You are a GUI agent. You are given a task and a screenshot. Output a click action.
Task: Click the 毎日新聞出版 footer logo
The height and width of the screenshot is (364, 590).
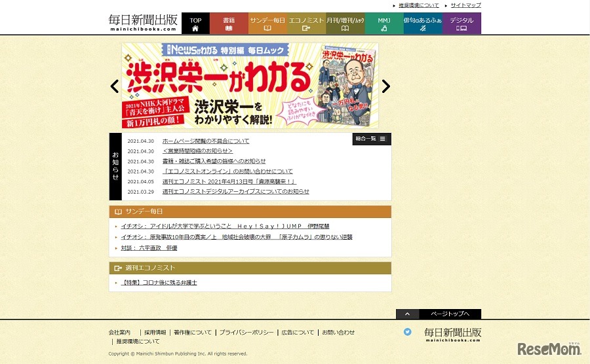click(x=452, y=335)
